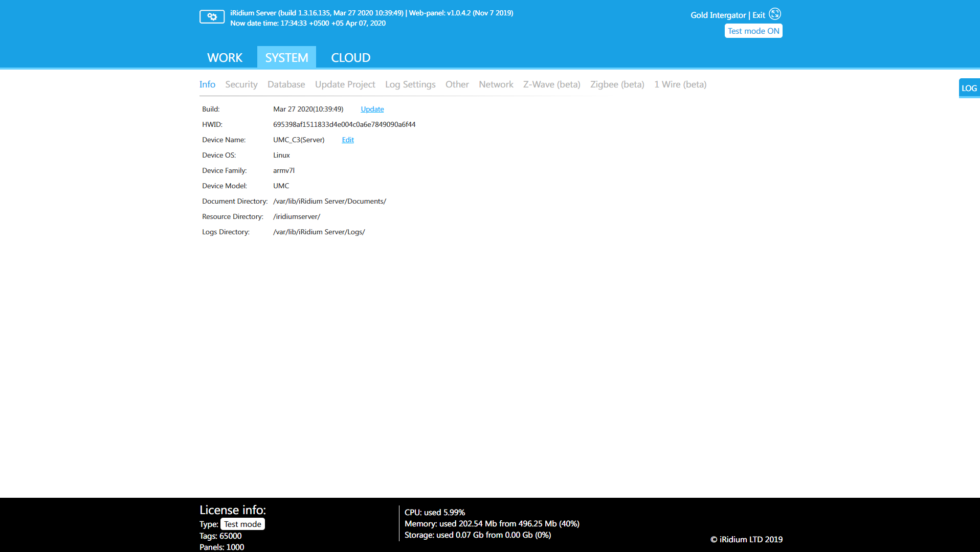
Task: Open the Z-Wave (beta) section
Action: click(x=551, y=84)
